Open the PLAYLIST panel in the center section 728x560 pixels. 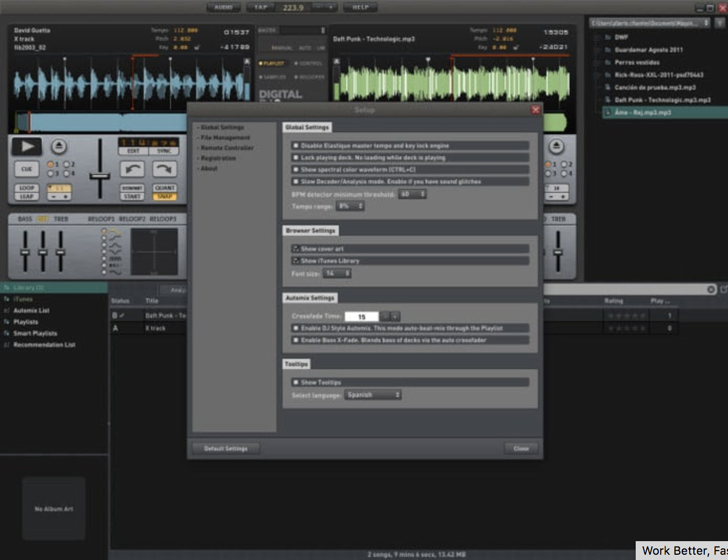click(273, 63)
